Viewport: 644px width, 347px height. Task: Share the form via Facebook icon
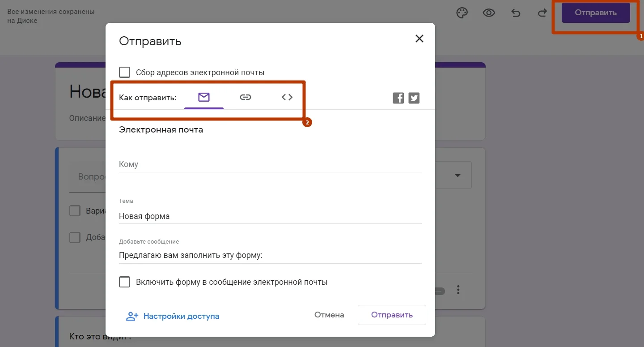(398, 98)
